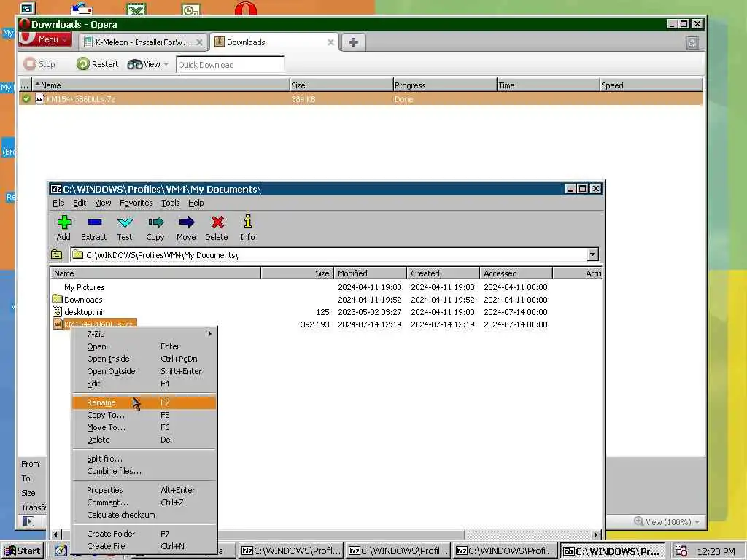Open the 7-Zip Tools menu

[x=171, y=203]
